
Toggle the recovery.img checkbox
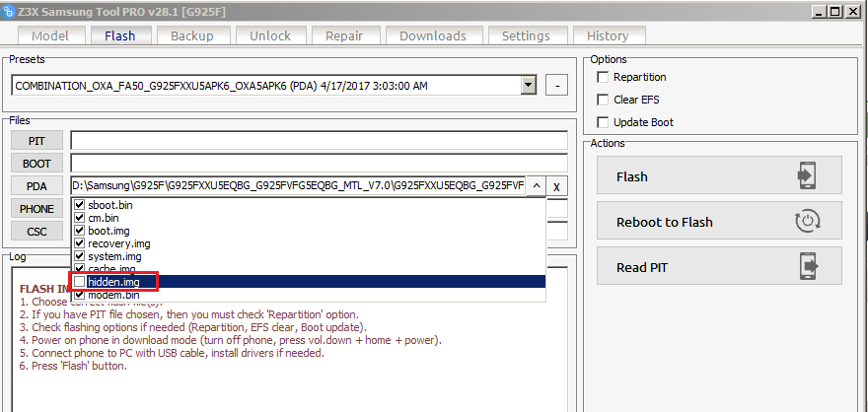[x=79, y=243]
